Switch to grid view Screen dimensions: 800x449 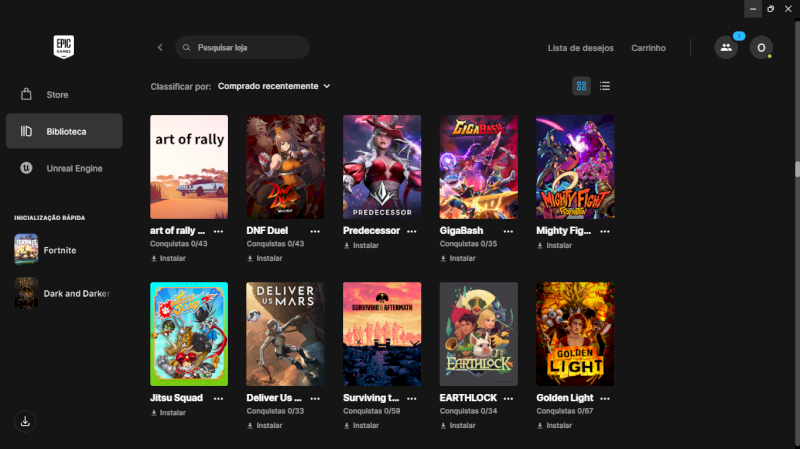click(581, 86)
